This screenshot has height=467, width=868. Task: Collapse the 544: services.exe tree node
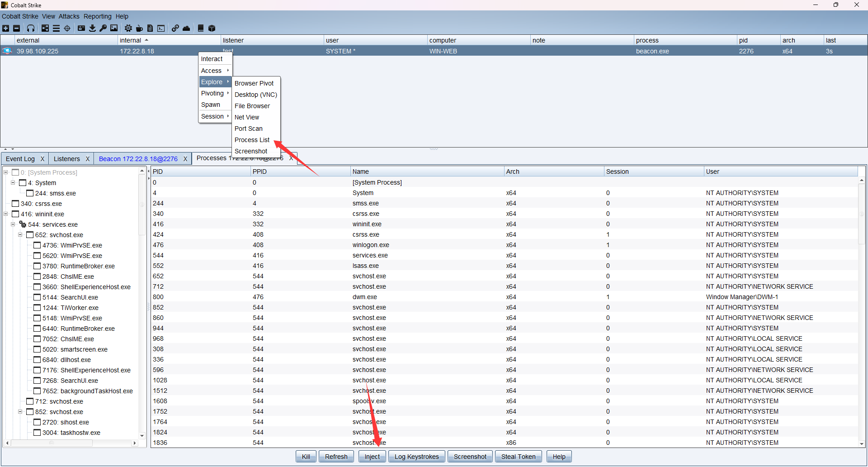pyautogui.click(x=13, y=224)
